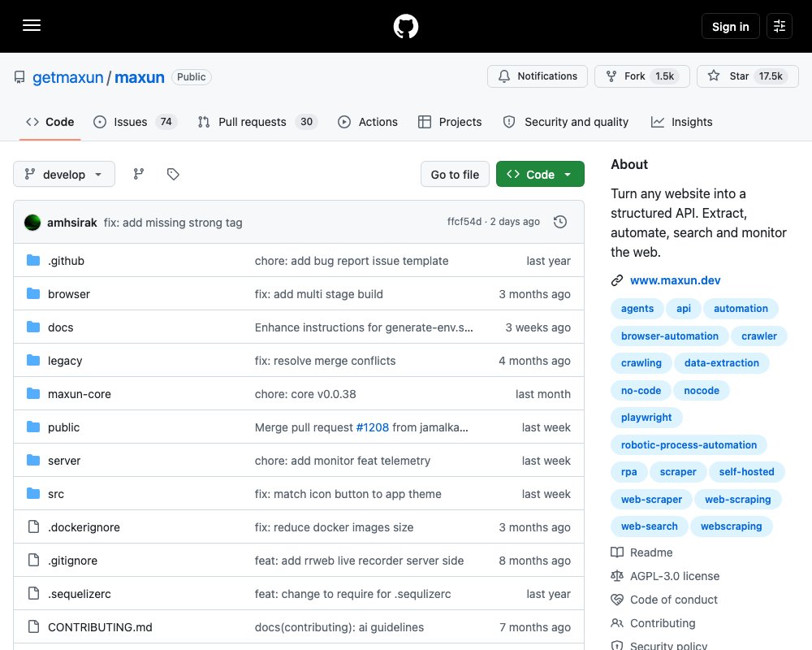This screenshot has width=812, height=650.
Task: Select the agents topic tag
Action: [x=637, y=309]
